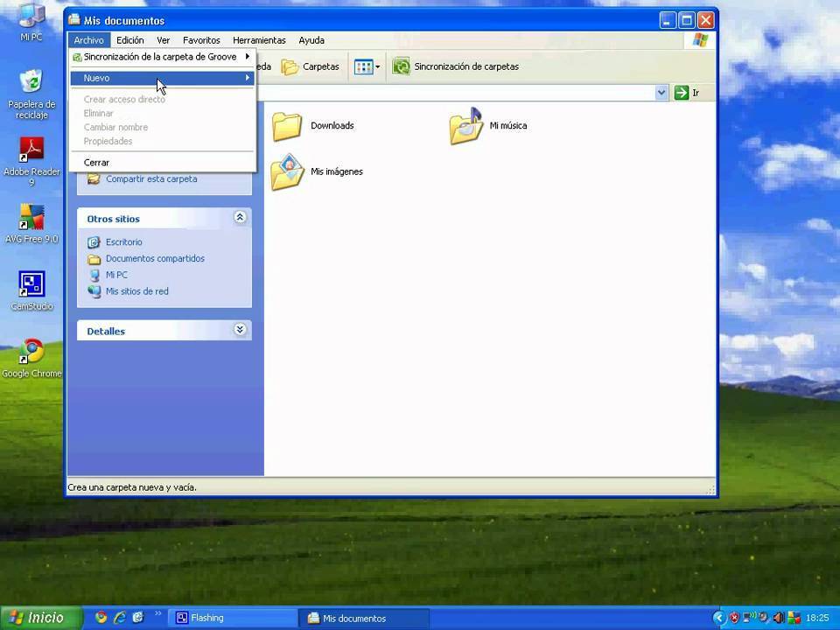Select Google Chrome desktop icon
The image size is (840, 630).
pyautogui.click(x=31, y=352)
